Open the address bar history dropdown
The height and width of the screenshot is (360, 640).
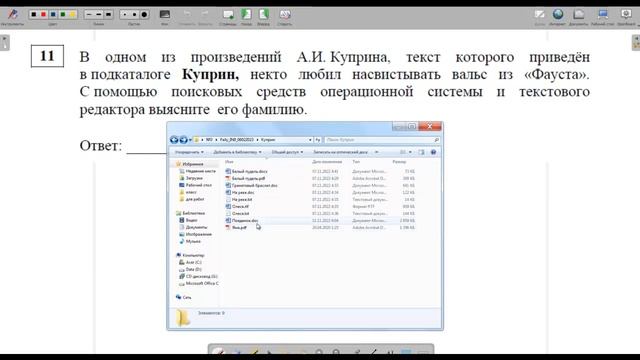pyautogui.click(x=310, y=140)
